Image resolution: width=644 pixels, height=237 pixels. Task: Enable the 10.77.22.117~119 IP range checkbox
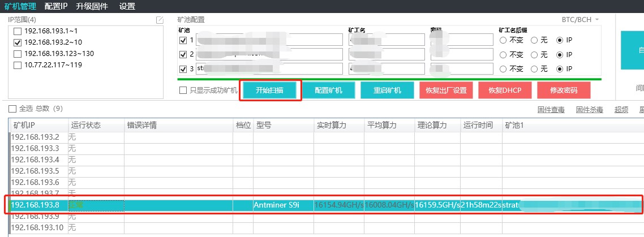tap(18, 65)
